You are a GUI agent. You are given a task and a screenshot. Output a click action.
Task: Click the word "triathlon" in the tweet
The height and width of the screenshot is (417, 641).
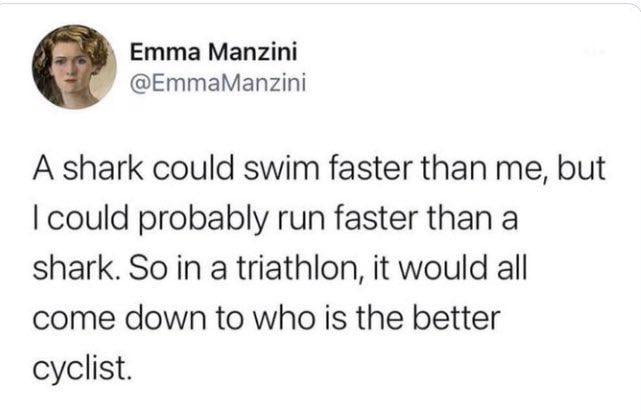tap(300, 268)
